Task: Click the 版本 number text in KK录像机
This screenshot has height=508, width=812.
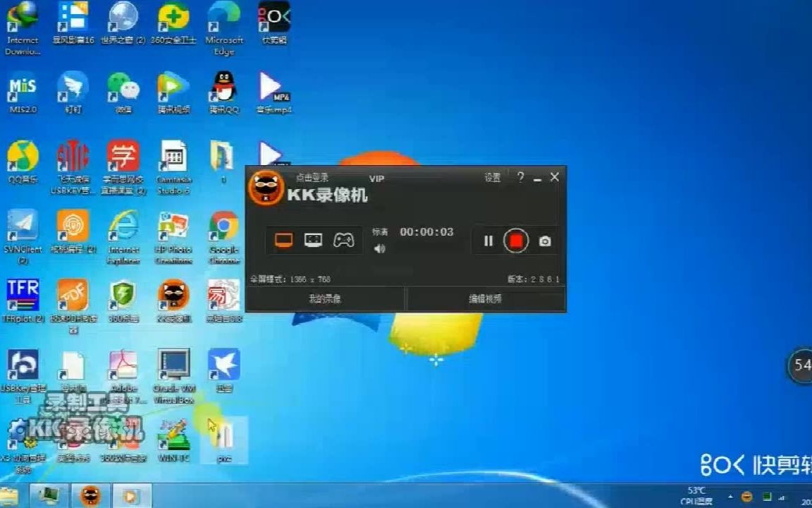Action: 534,279
